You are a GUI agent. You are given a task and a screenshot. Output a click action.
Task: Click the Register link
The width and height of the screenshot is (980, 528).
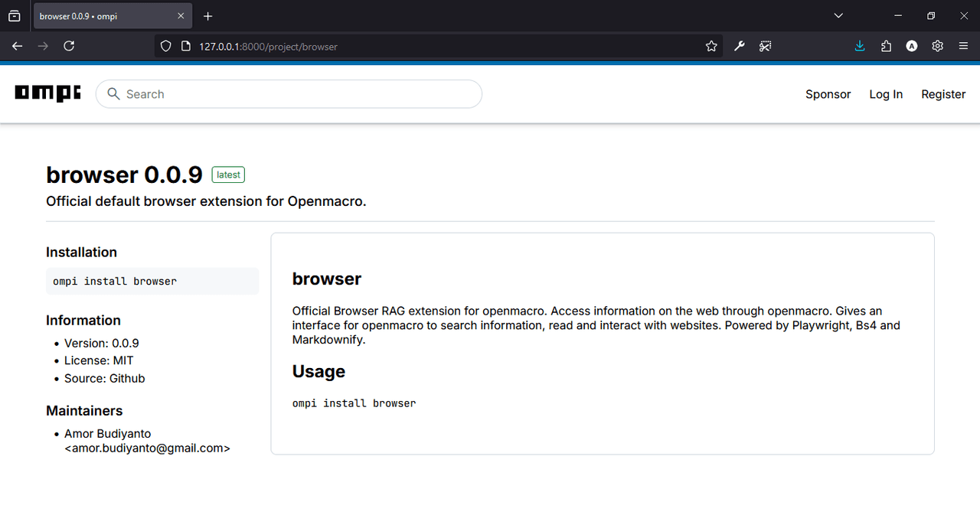[x=943, y=94]
